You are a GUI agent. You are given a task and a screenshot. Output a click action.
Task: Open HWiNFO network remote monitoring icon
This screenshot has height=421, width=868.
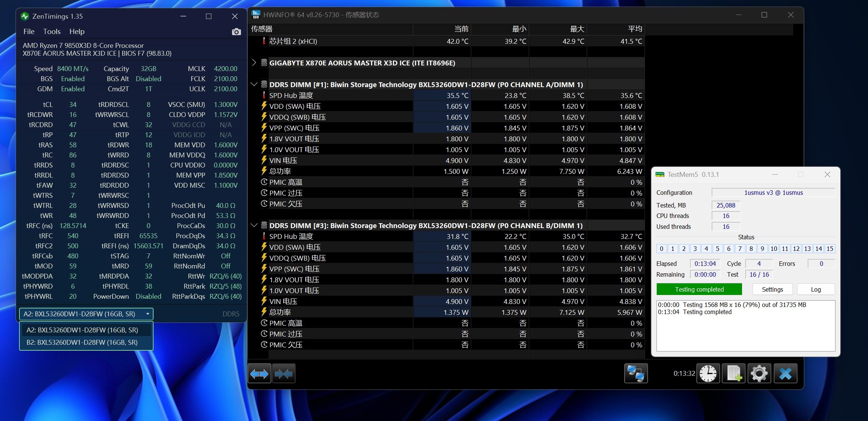[x=636, y=374]
